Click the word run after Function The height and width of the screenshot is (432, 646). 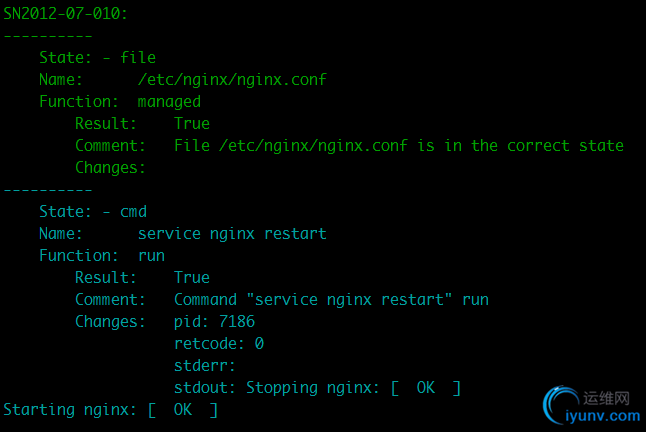pos(151,256)
